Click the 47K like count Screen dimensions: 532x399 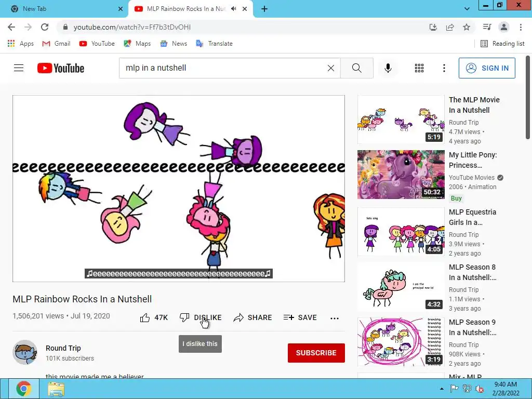coord(161,317)
